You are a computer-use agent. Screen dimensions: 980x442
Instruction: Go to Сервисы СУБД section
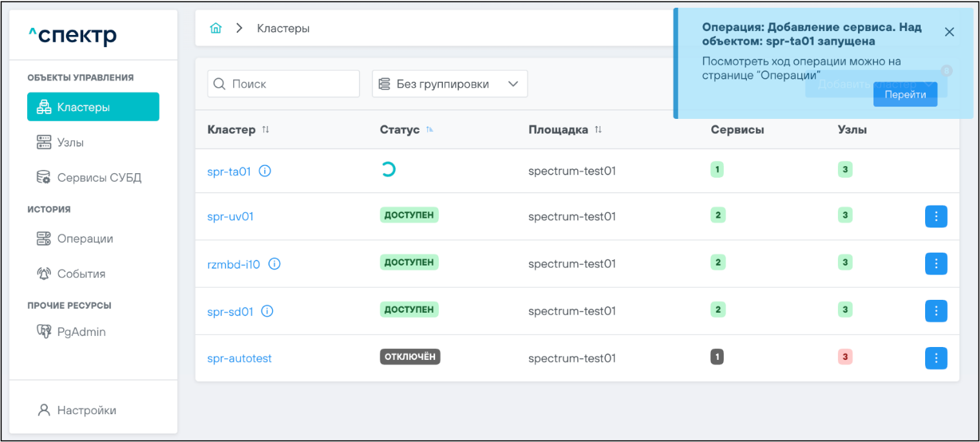pyautogui.click(x=99, y=178)
